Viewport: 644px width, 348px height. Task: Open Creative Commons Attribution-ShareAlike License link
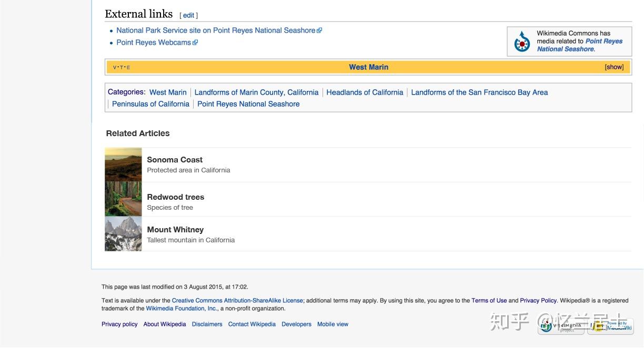tap(237, 301)
